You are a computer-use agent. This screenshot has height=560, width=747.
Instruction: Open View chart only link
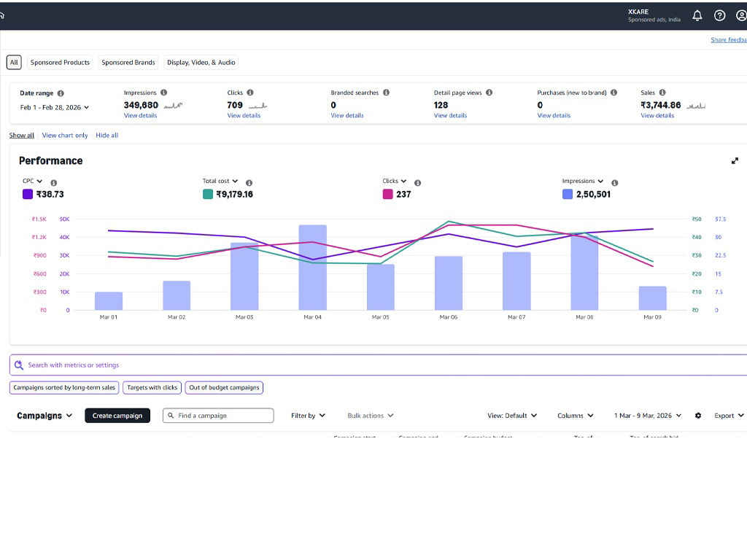[65, 135]
